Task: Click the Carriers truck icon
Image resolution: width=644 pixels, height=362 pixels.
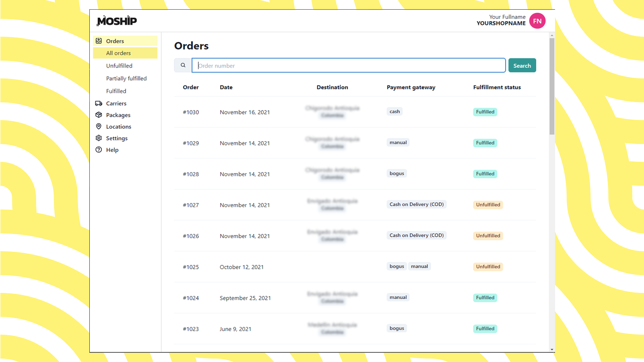Action: 99,103
